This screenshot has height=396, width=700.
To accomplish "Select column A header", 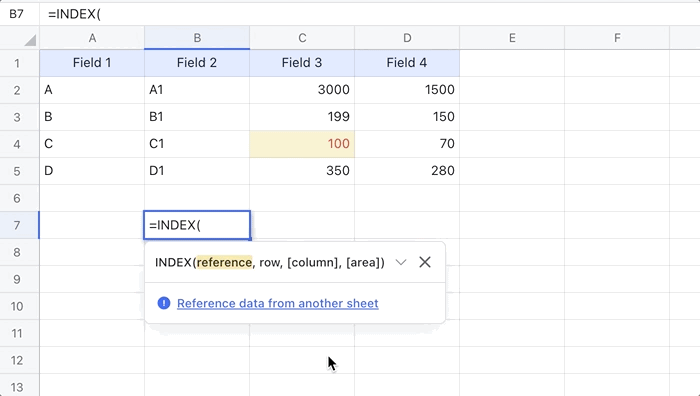I will pyautogui.click(x=92, y=38).
